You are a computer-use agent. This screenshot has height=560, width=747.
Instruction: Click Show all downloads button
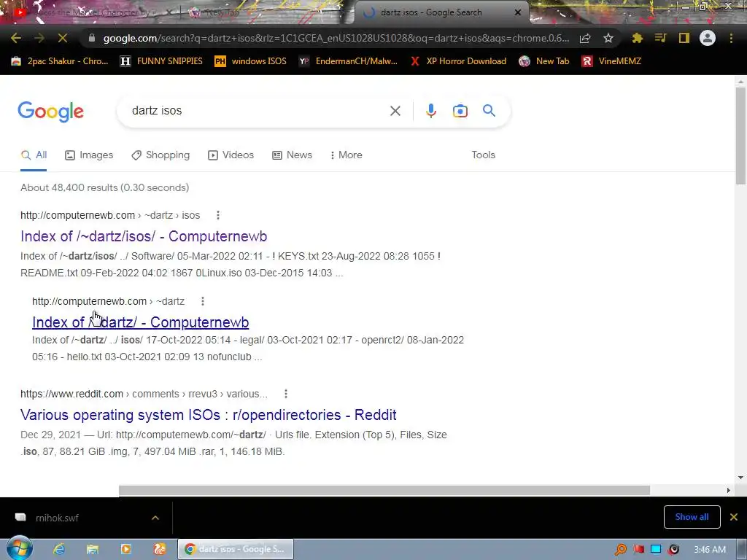692,517
